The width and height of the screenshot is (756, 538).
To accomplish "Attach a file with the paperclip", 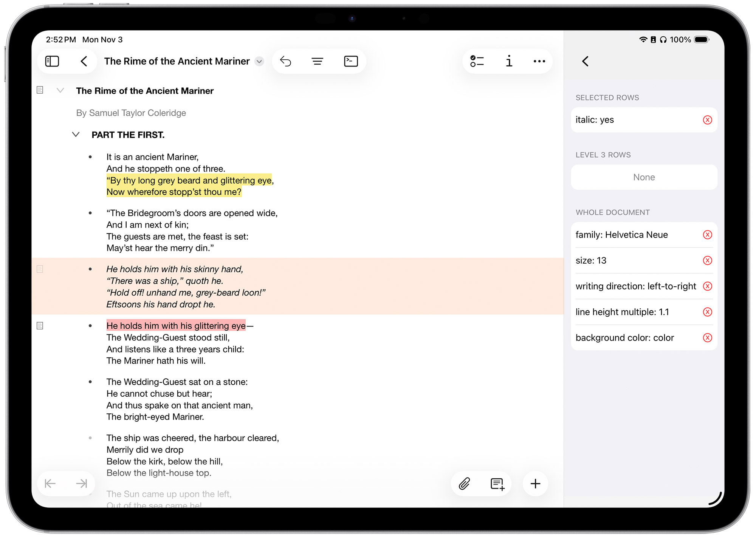I will 464,484.
